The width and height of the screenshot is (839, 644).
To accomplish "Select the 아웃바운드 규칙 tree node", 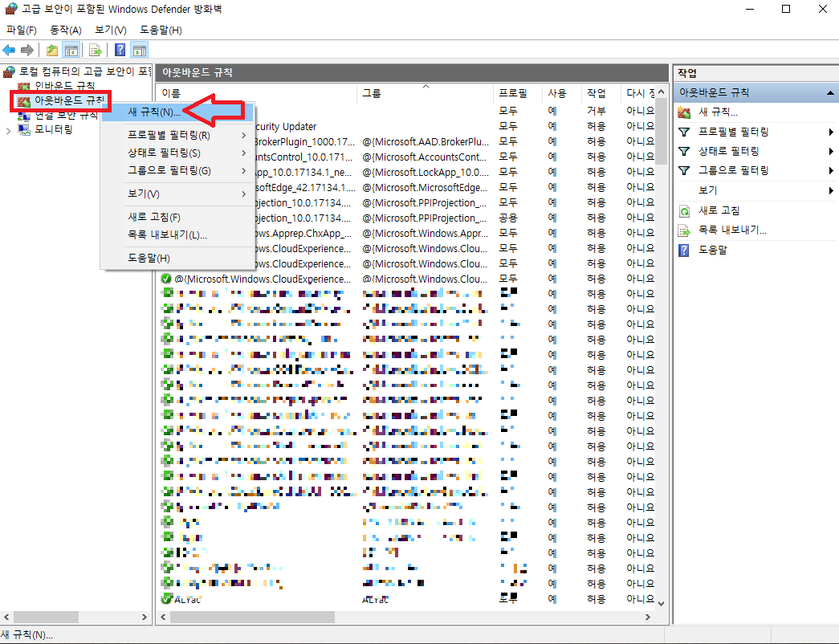I will (60, 100).
